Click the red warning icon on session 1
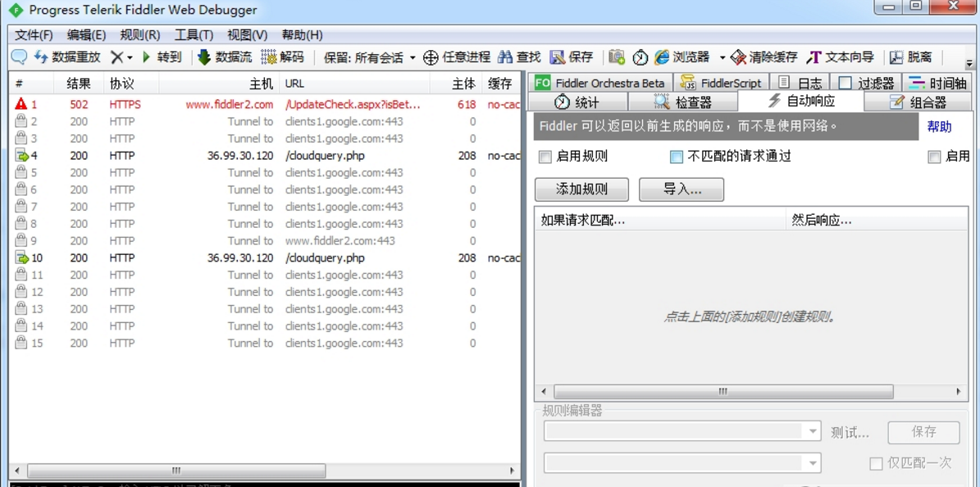The image size is (980, 487). (21, 104)
